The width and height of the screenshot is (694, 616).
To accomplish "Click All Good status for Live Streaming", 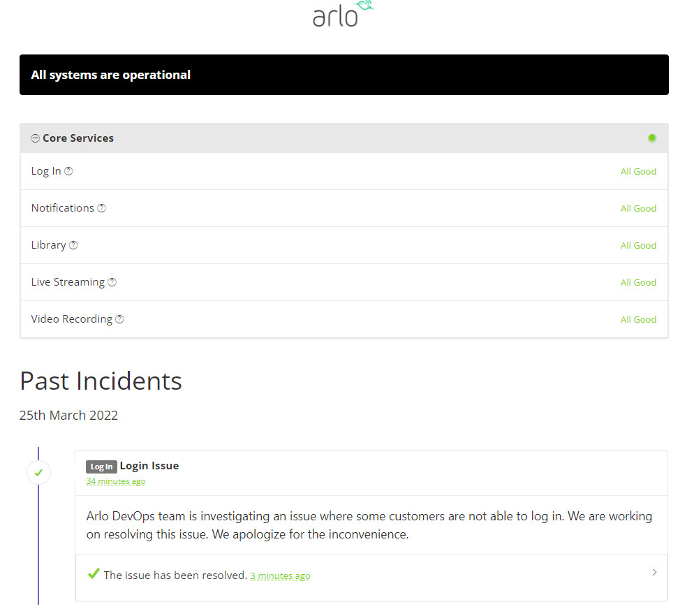I will 638,282.
